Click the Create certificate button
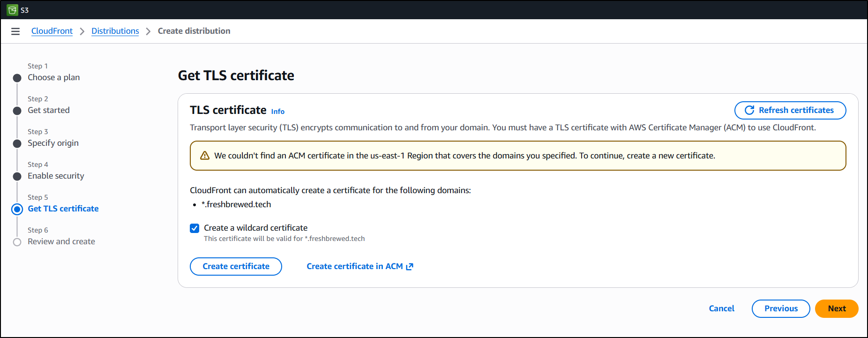This screenshot has height=338, width=868. pyautogui.click(x=236, y=266)
